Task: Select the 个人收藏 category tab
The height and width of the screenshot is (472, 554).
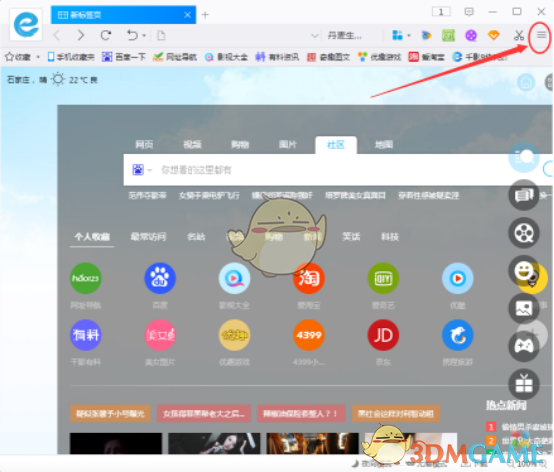Action: (x=92, y=237)
